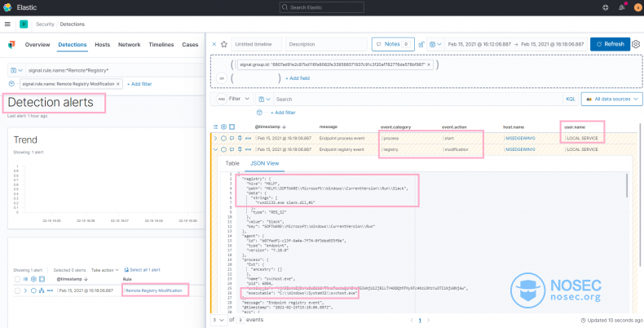
Task: Add note to the process event row
Action: point(232,138)
